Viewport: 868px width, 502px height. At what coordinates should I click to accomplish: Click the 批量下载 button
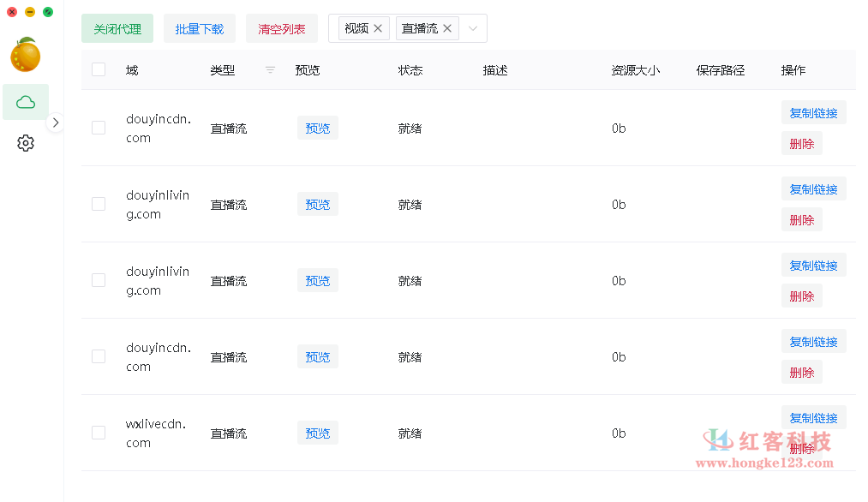click(x=200, y=29)
